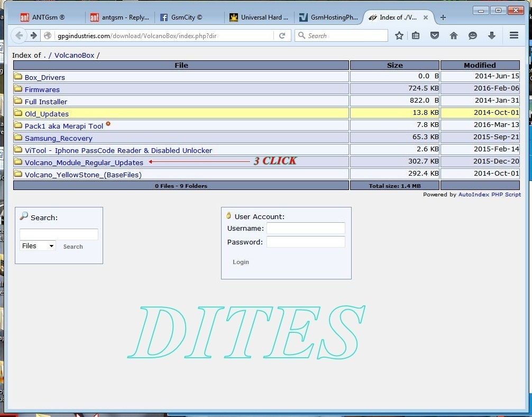
Task: Click the Login button
Action: click(x=241, y=262)
